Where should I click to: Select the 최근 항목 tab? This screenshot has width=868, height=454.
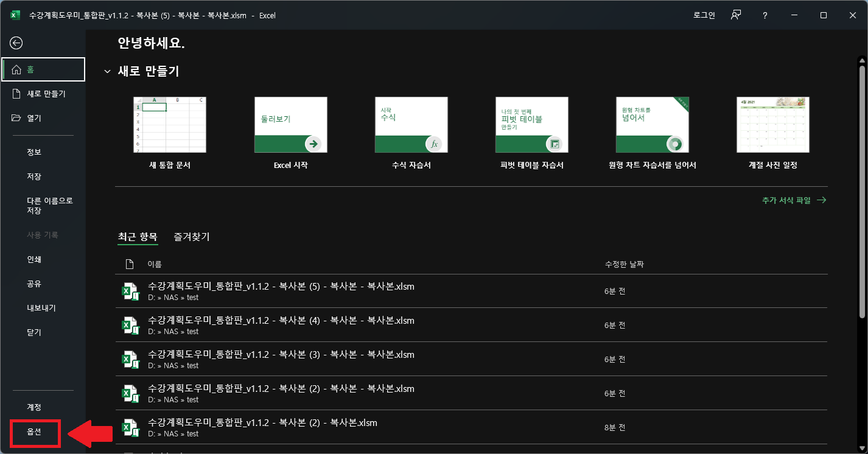(x=138, y=237)
